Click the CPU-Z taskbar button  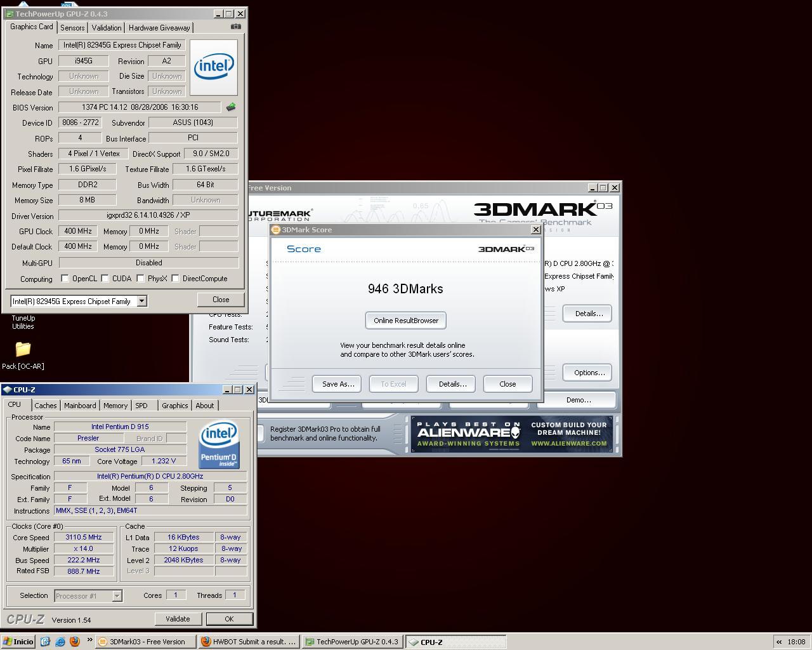click(x=455, y=642)
